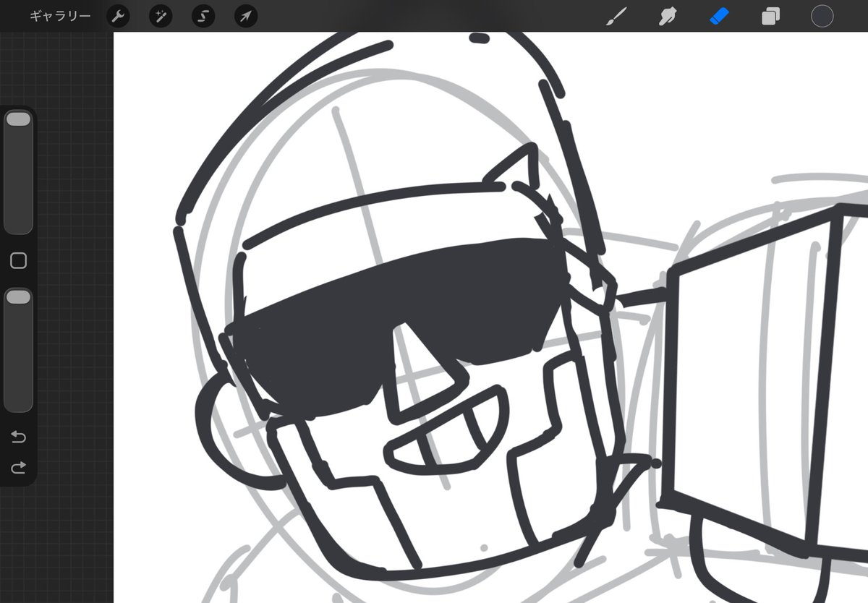Open the Adjustments magic wand menu
This screenshot has width=868, height=603.
161,16
